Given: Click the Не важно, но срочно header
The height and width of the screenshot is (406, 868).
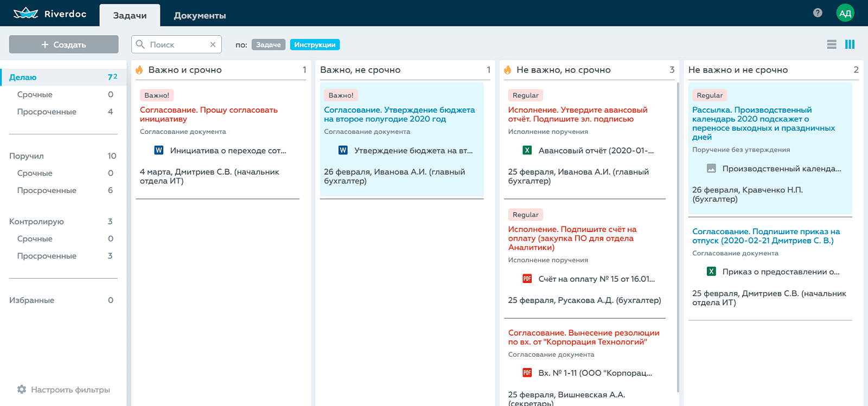Looking at the screenshot, I should coord(564,69).
